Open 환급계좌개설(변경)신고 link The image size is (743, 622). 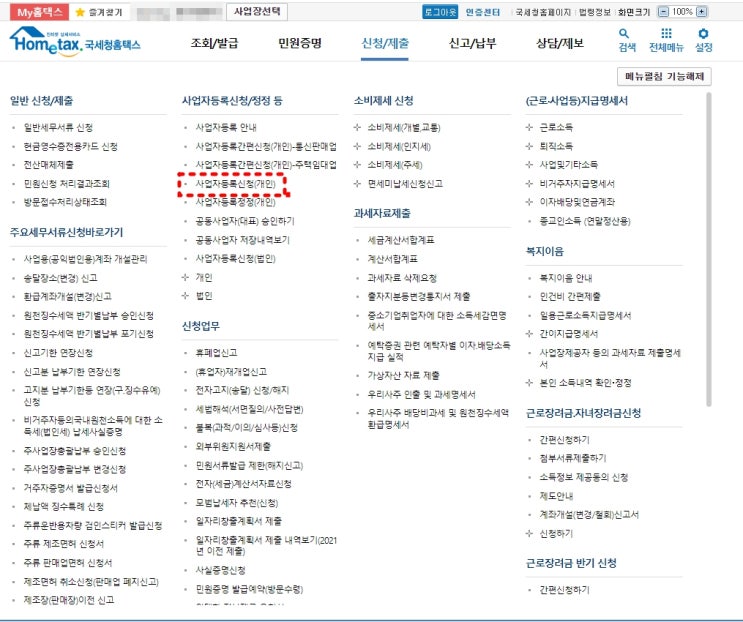point(68,297)
